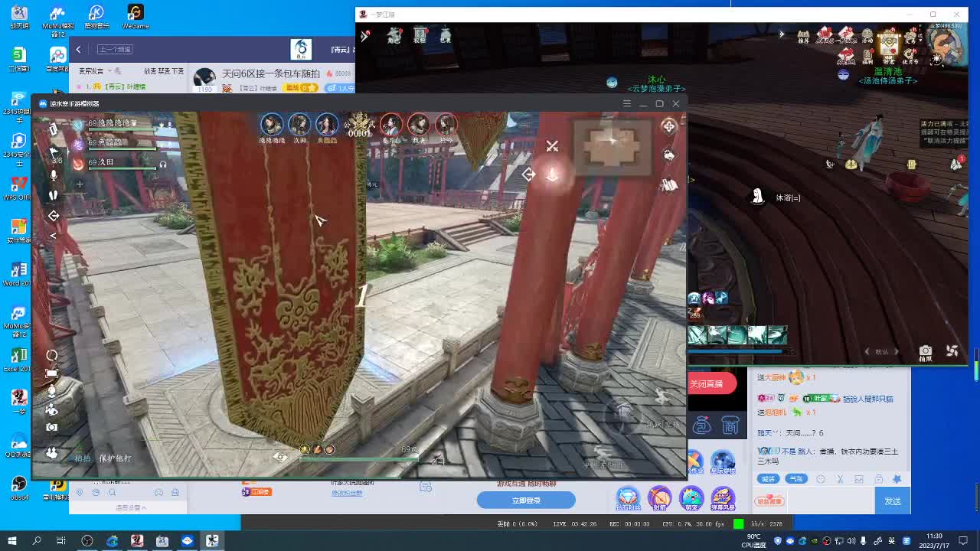Image resolution: width=980 pixels, height=551 pixels.
Task: Open Windows taskbar search
Action: click(37, 541)
